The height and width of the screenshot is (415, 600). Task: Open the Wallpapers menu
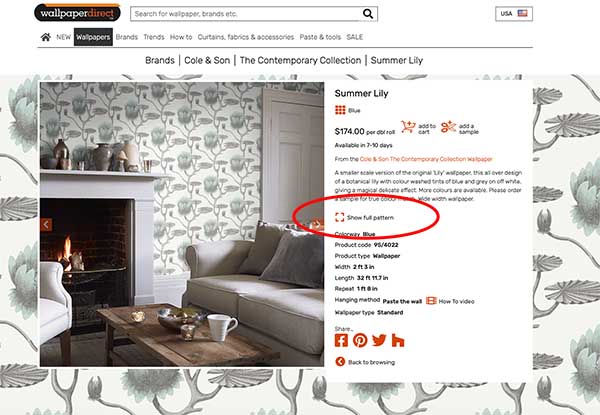pos(93,37)
